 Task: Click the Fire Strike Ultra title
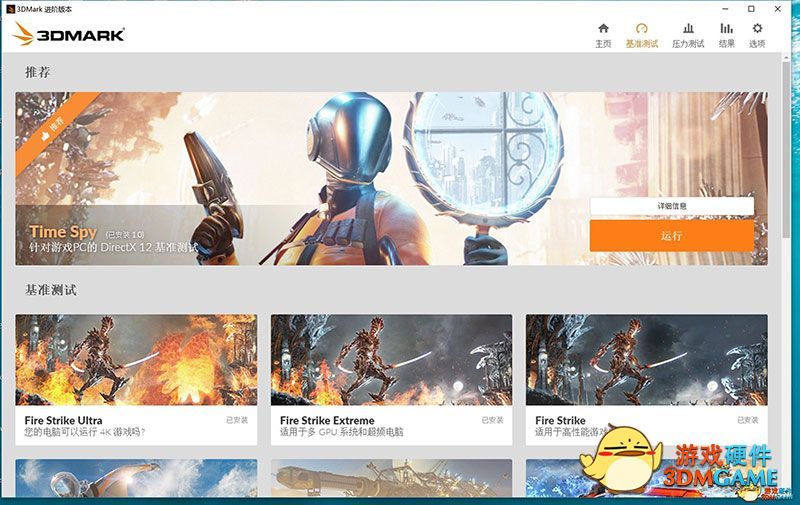point(63,420)
